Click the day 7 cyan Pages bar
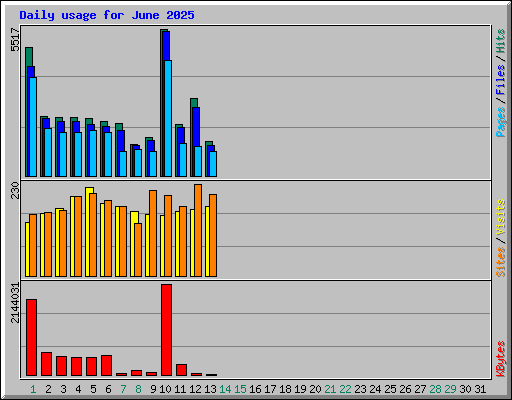This screenshot has width=512, height=400. pos(123,164)
